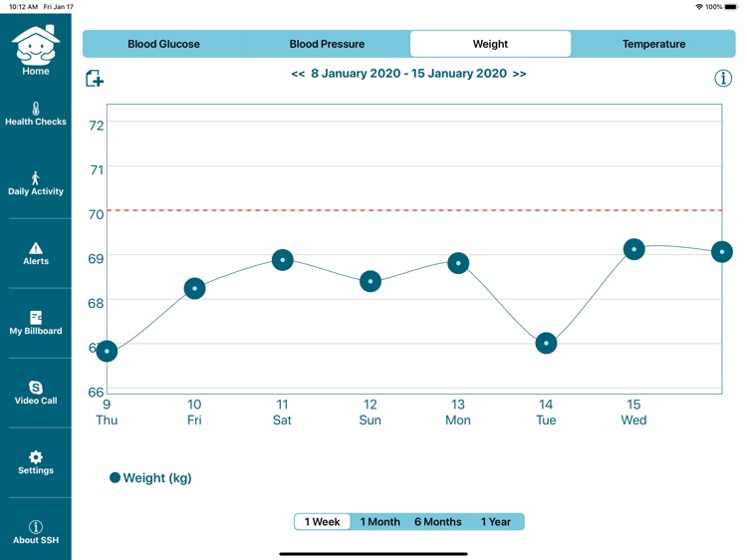The height and width of the screenshot is (560, 747).
Task: Select the 6 Months range
Action: tap(438, 521)
